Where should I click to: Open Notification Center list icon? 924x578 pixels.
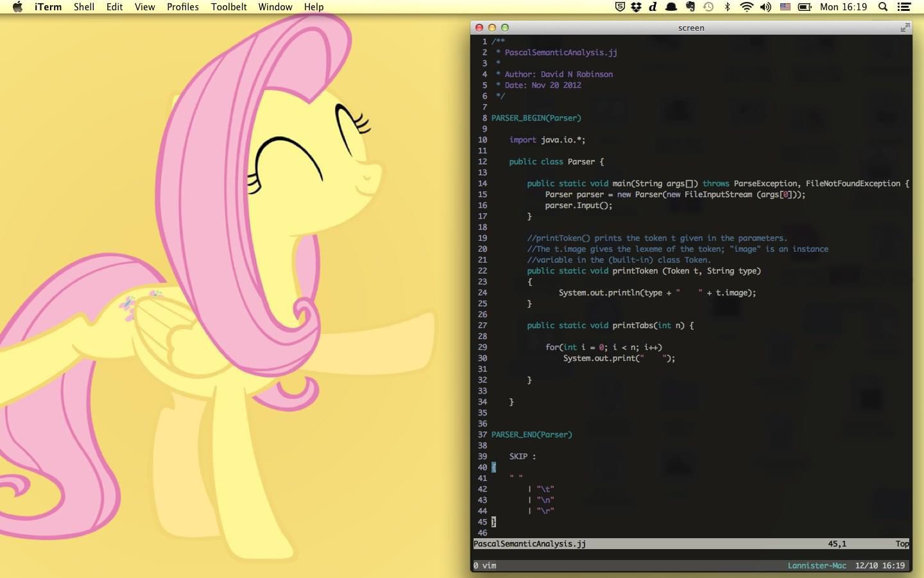point(904,7)
